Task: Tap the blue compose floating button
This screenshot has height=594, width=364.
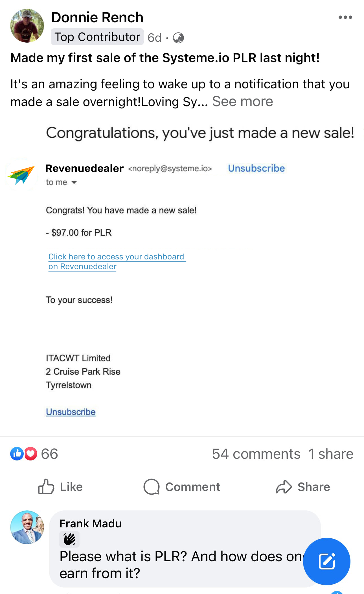Action: 326,561
